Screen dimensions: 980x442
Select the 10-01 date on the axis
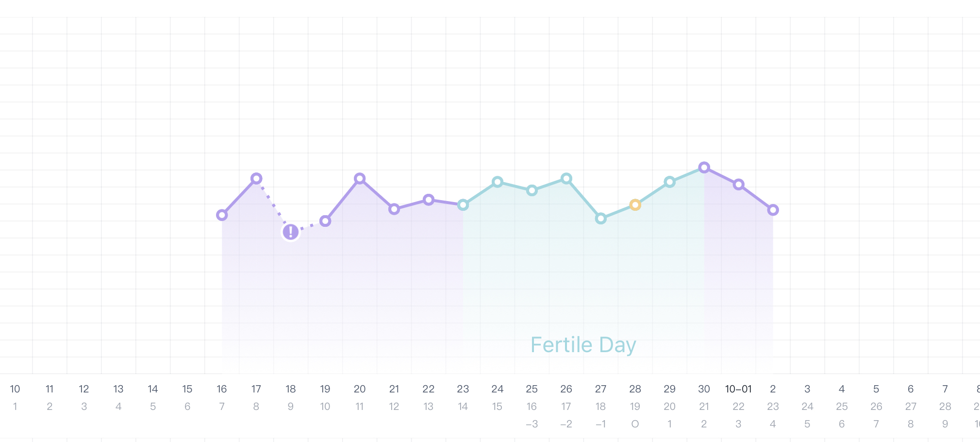coord(738,389)
